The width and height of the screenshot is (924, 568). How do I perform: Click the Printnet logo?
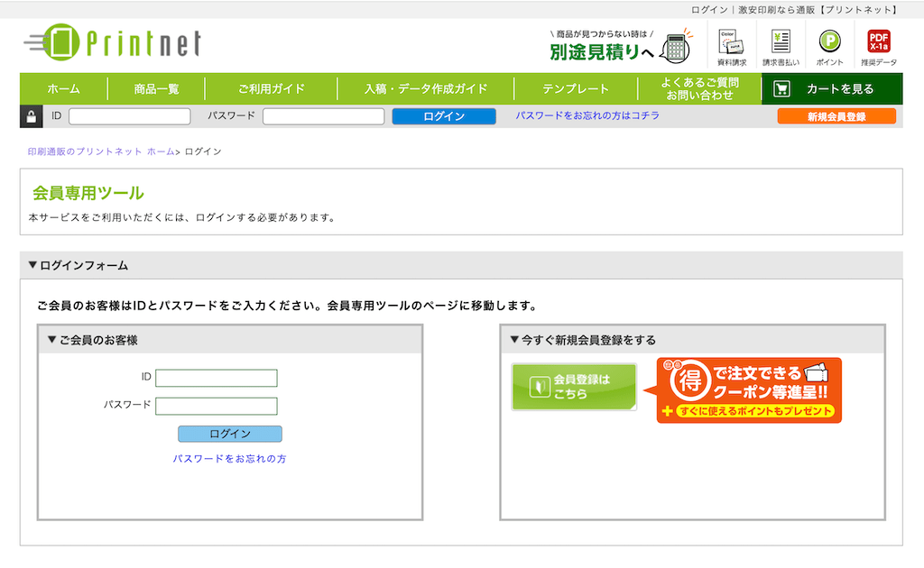113,42
